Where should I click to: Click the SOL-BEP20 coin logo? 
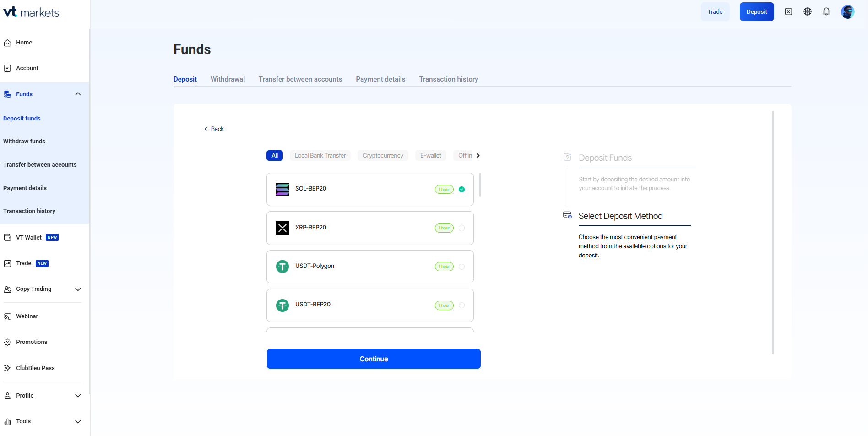click(282, 189)
